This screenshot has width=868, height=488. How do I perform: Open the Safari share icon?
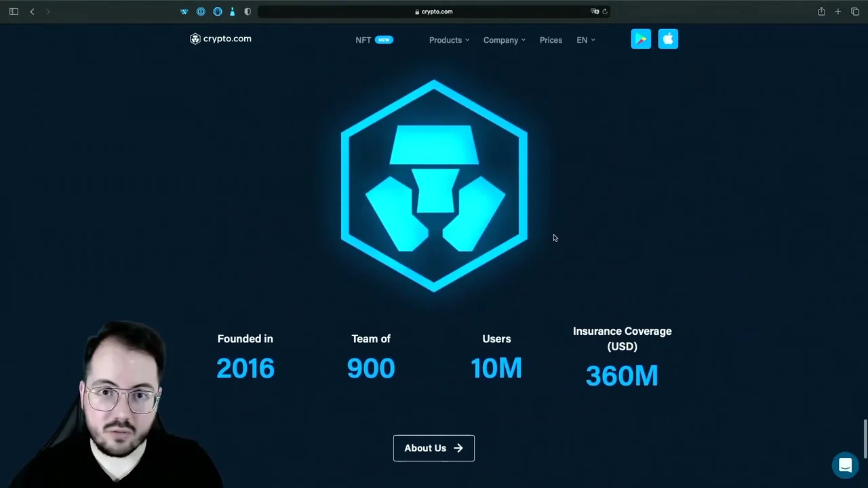click(x=821, y=12)
